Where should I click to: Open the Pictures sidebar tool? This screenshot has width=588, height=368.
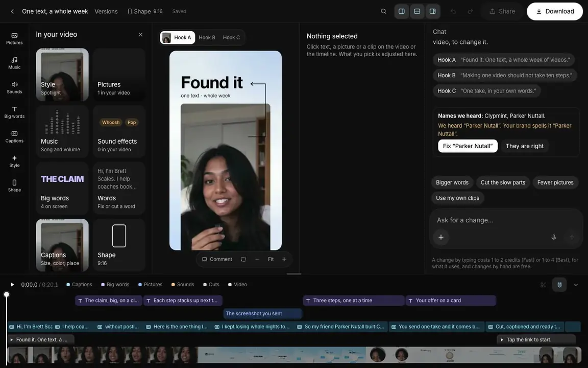(14, 39)
